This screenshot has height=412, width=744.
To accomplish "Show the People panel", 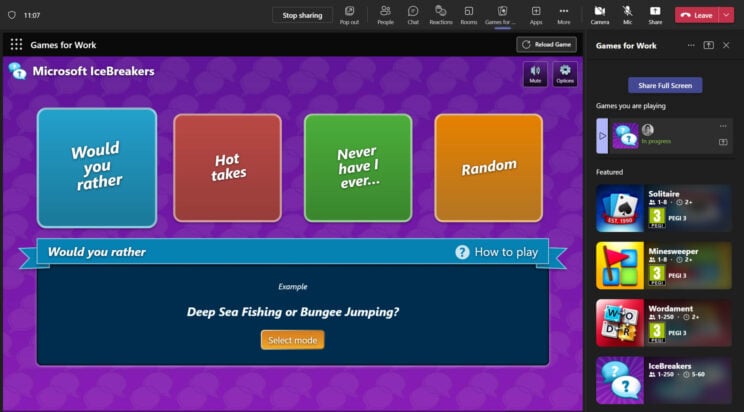I will (x=385, y=15).
